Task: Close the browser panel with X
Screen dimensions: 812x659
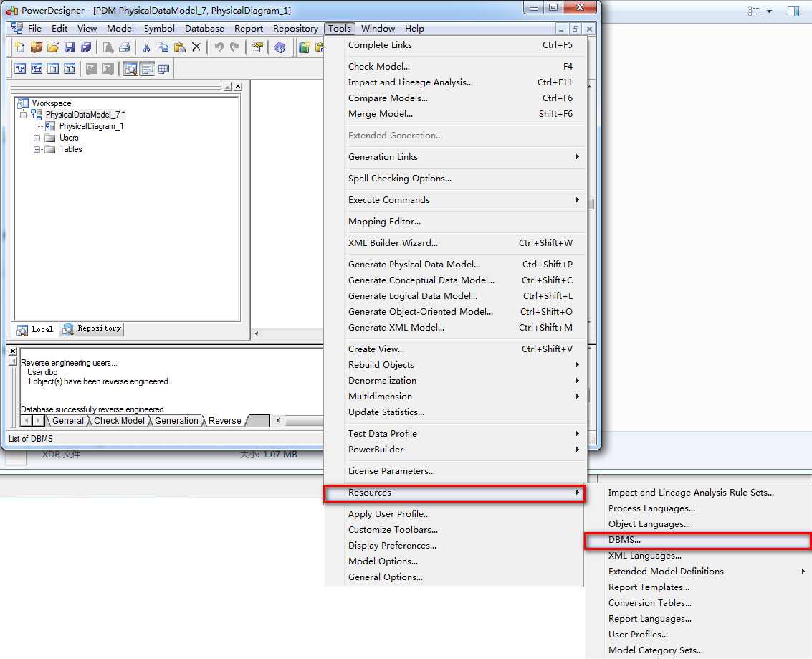Action: tap(238, 87)
